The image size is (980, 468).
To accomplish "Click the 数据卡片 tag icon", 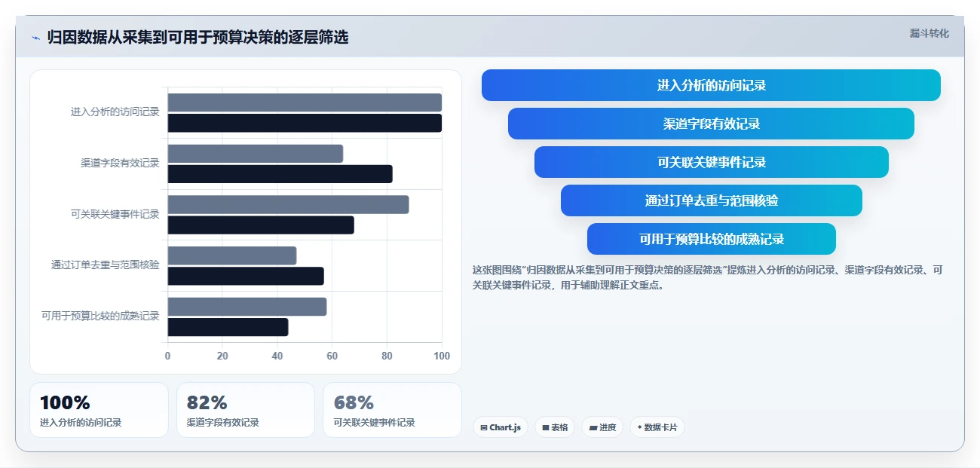I will point(639,427).
